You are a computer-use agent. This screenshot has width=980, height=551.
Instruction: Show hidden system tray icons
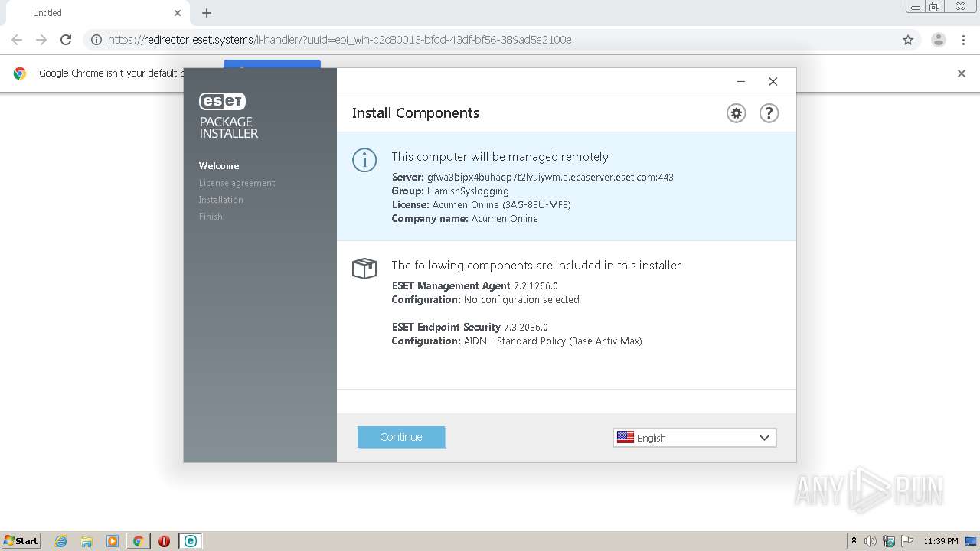854,540
